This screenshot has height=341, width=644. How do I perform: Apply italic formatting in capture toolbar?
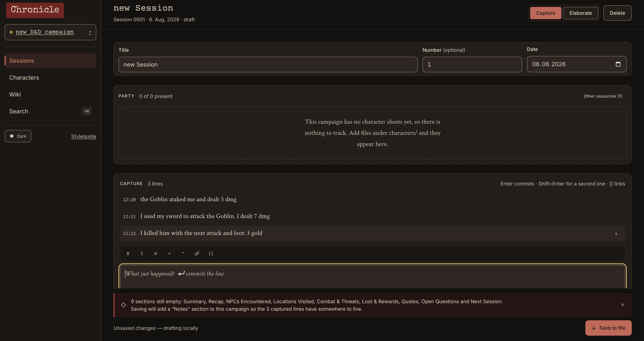pos(142,253)
